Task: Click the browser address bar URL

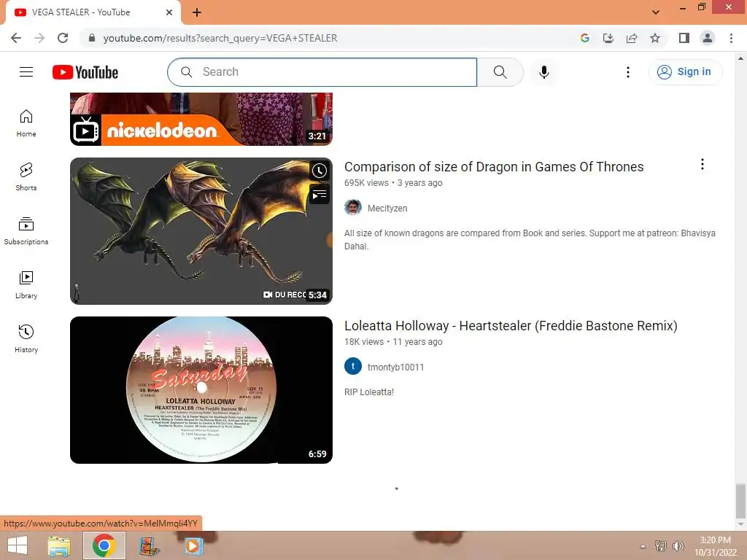Action: (220, 38)
